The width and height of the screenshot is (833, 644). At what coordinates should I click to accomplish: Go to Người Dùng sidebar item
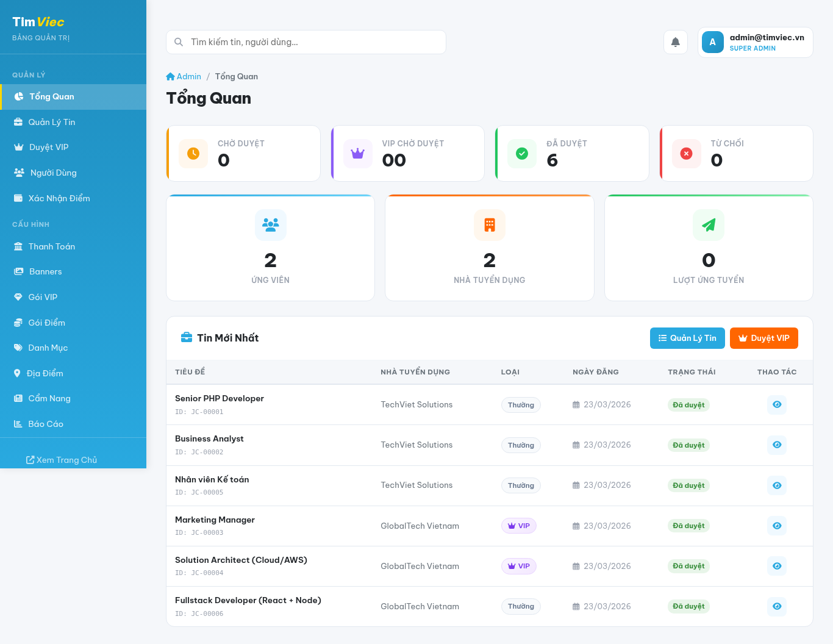point(53,173)
